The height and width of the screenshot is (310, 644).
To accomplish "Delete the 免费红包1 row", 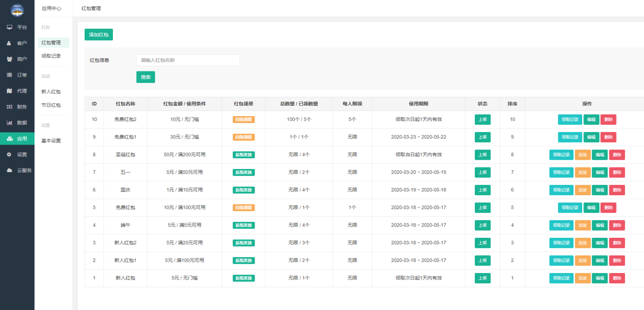I will (x=608, y=137).
